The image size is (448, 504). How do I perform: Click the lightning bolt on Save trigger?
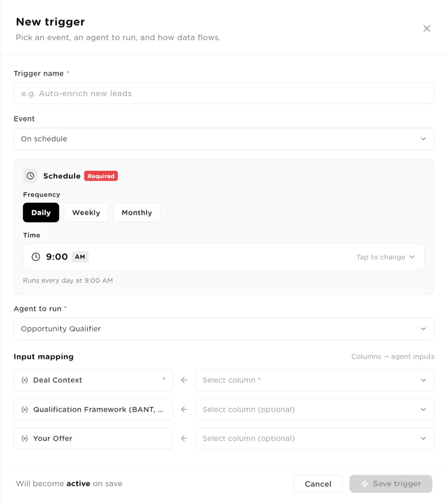[x=364, y=484]
